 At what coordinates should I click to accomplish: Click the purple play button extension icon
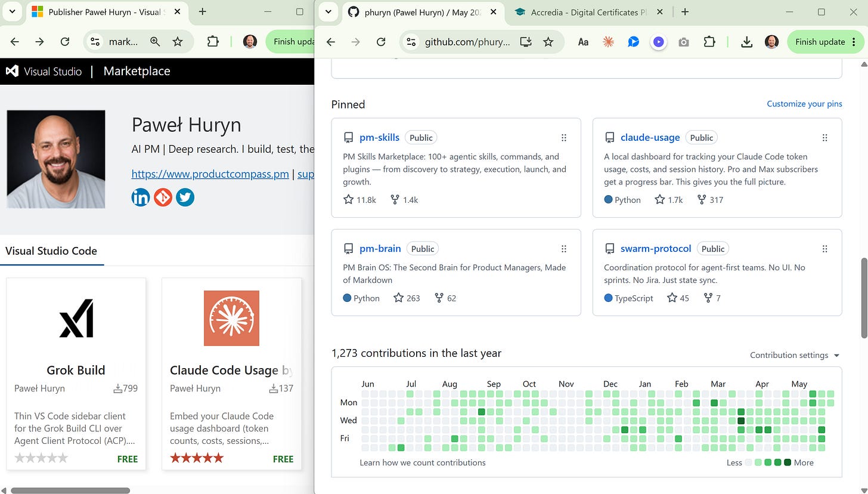click(x=658, y=42)
